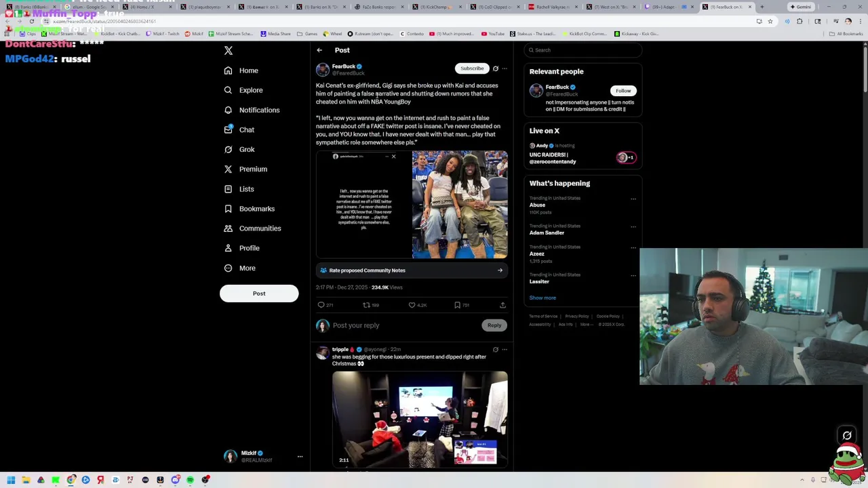Open the Media Share bookmark
Image resolution: width=868 pixels, height=488 pixels.
click(275, 34)
